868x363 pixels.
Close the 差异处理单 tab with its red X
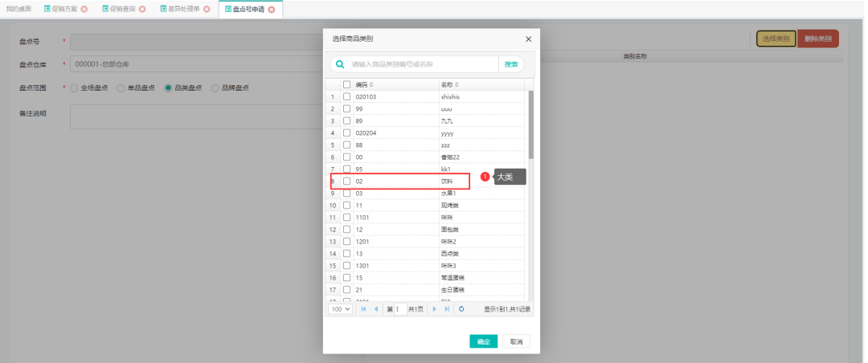point(207,9)
